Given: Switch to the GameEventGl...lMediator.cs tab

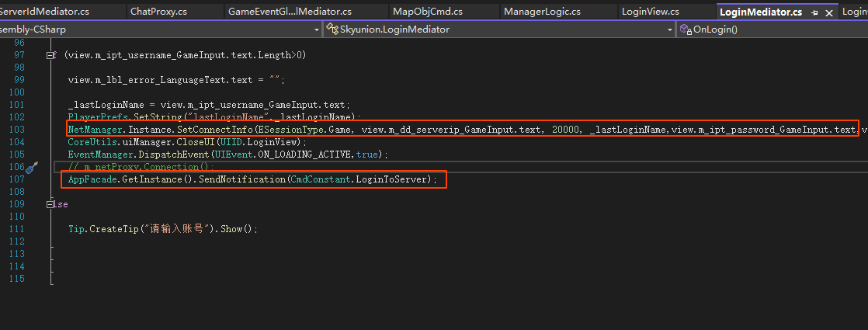Looking at the screenshot, I should (x=290, y=12).
